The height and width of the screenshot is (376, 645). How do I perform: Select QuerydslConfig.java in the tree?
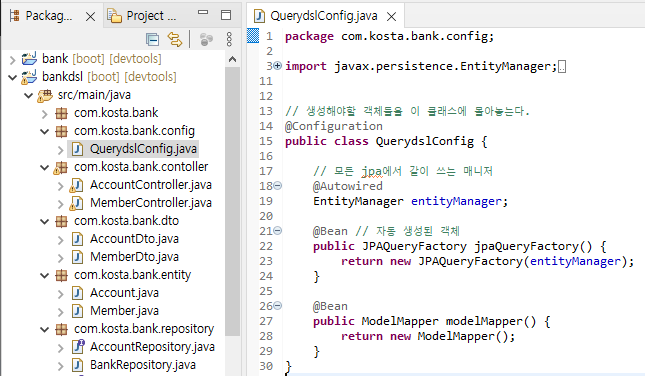point(143,149)
